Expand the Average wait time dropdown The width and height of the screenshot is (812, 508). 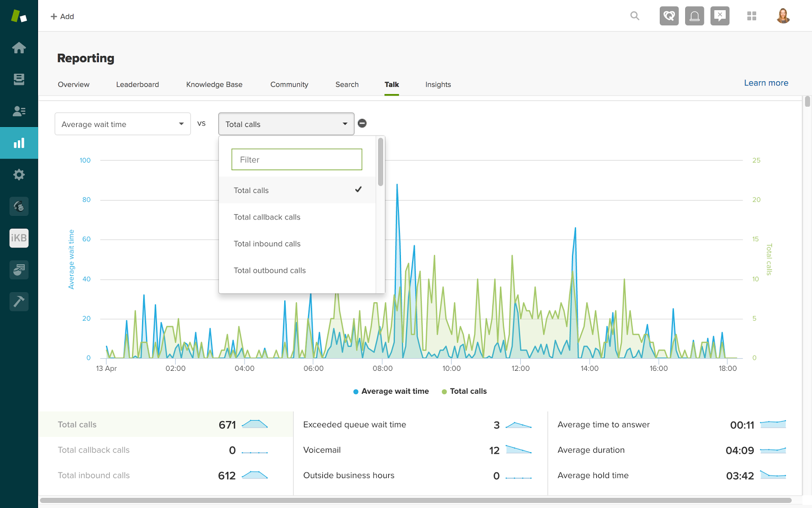click(122, 124)
